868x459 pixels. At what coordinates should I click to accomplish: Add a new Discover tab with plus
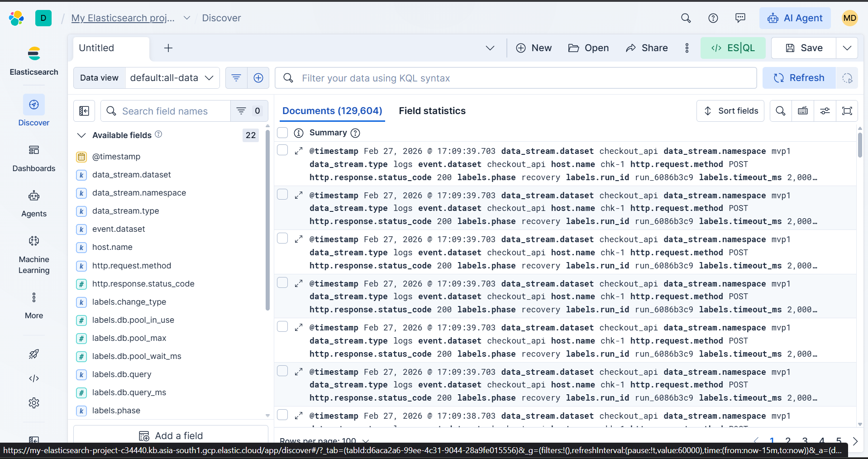pos(168,48)
